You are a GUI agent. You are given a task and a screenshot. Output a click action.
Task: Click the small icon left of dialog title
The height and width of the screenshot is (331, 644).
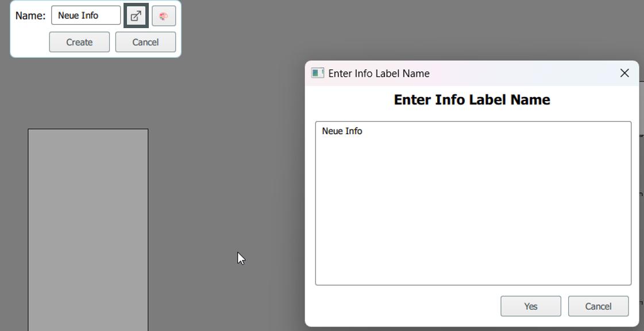pyautogui.click(x=317, y=73)
